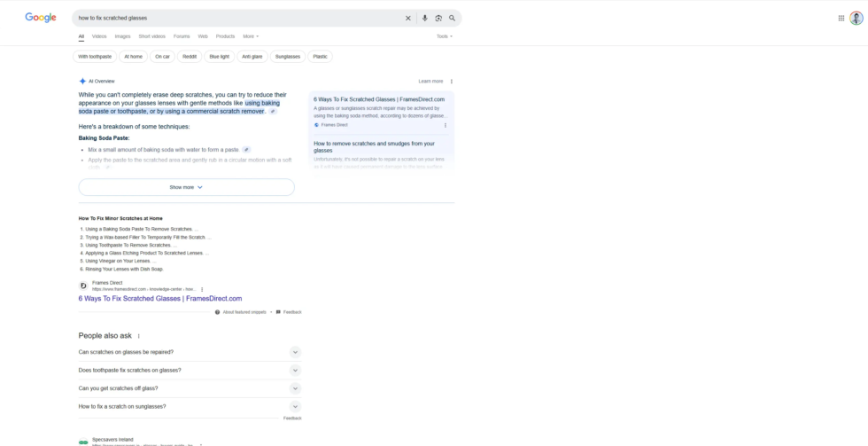Image resolution: width=868 pixels, height=446 pixels.
Task: Open People also ask options menu
Action: [x=138, y=336]
